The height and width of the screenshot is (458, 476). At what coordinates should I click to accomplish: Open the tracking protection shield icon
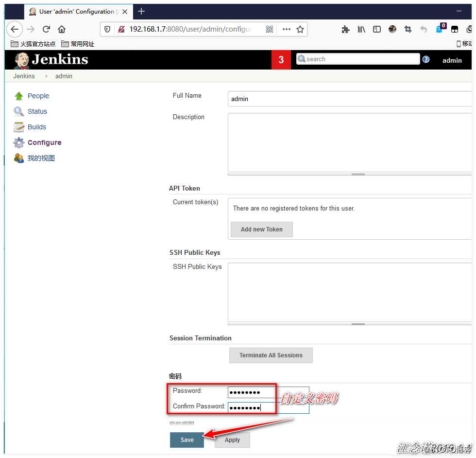click(x=107, y=29)
